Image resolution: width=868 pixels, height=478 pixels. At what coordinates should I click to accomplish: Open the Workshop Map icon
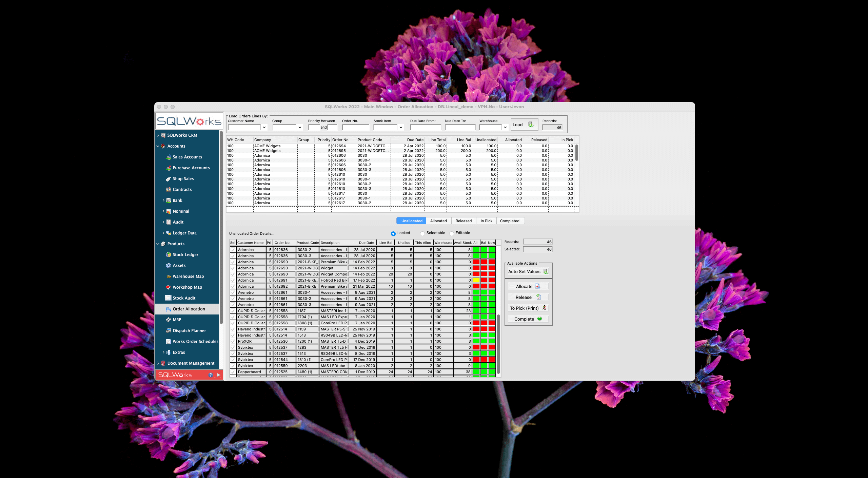(168, 287)
